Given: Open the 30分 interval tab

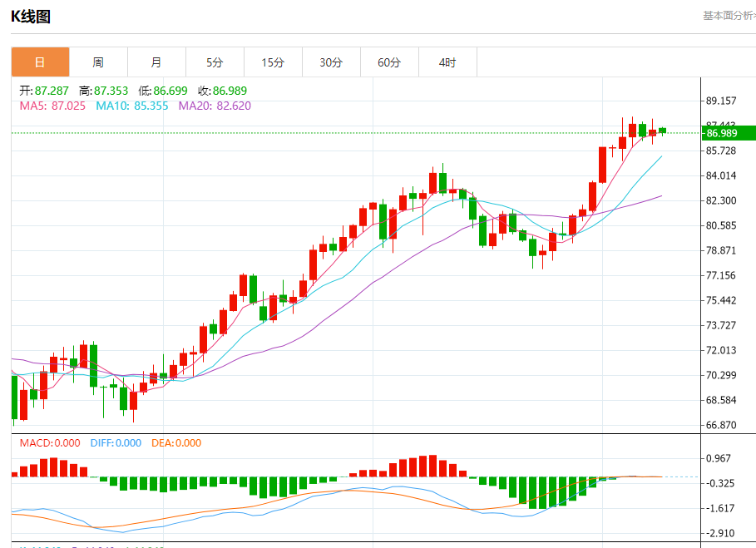Looking at the screenshot, I should click(x=331, y=62).
